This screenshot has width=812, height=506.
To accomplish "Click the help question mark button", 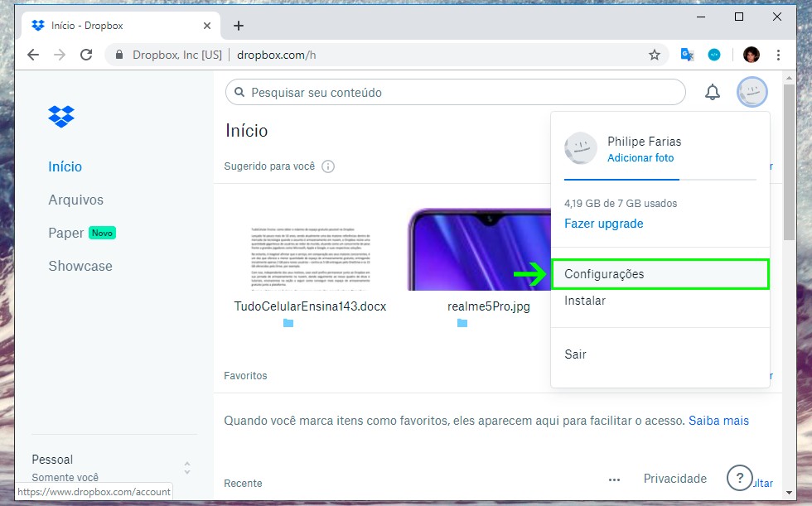I will [x=739, y=478].
